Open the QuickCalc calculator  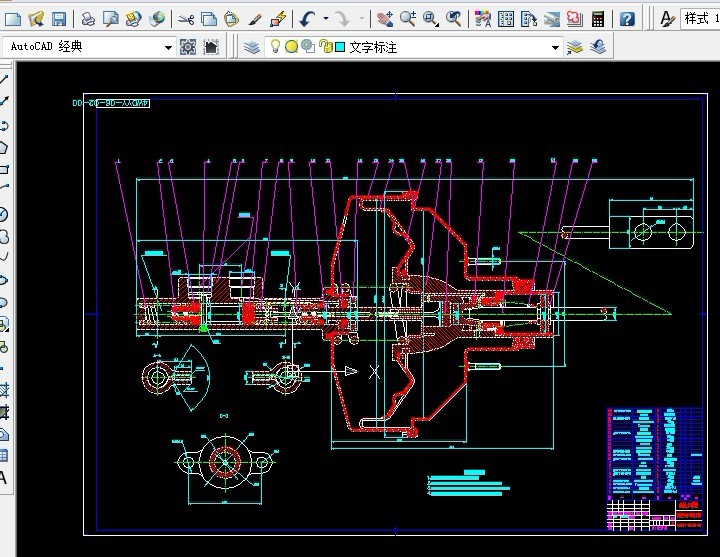pos(598,18)
